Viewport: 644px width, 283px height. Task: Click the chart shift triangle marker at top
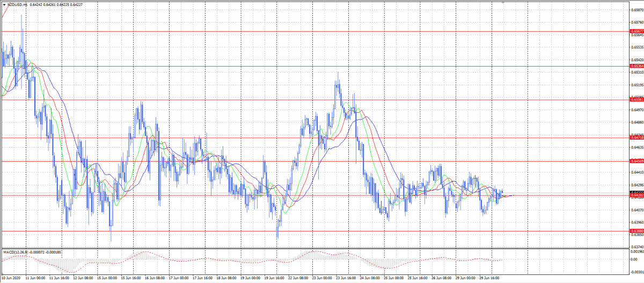pyautogui.click(x=503, y=3)
